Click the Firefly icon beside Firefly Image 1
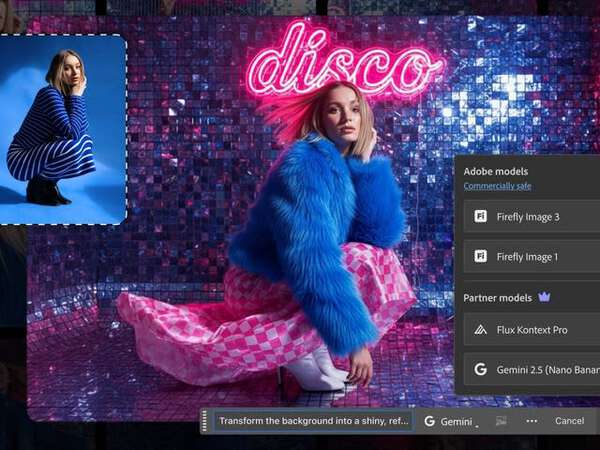Viewport: 600px width, 450px height. click(x=481, y=257)
